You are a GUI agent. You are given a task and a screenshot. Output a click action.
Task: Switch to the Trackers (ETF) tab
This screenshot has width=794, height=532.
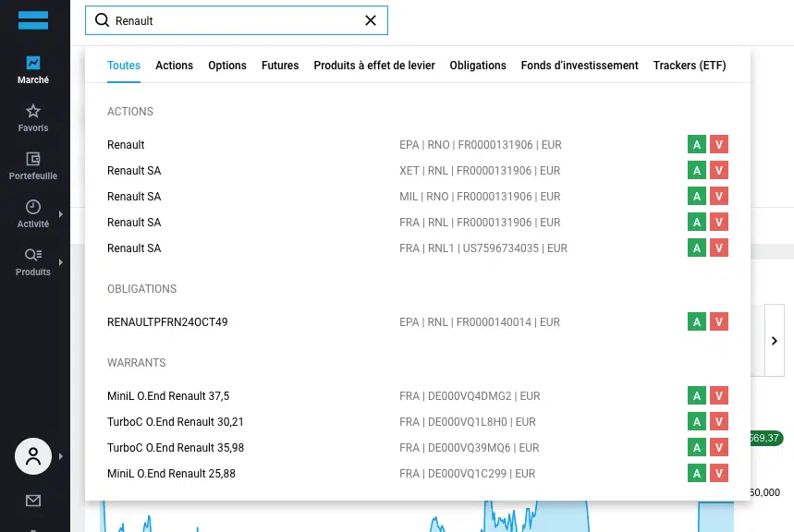(x=690, y=66)
